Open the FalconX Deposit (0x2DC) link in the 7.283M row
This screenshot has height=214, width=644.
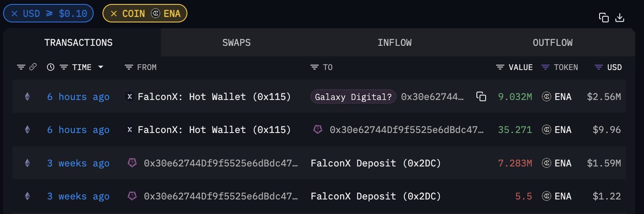[x=376, y=163]
